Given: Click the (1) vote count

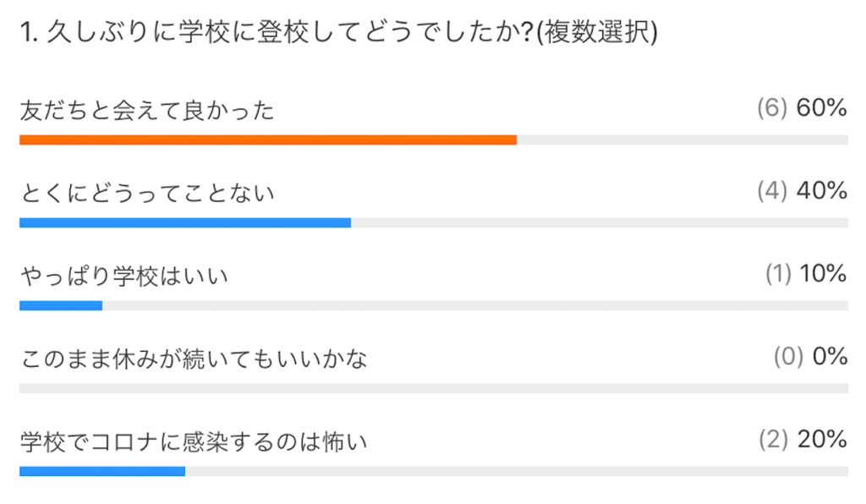Looking at the screenshot, I should pos(778,274).
